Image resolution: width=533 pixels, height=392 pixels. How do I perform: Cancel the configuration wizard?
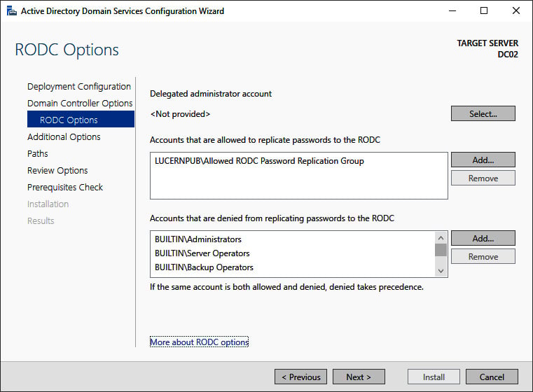[x=492, y=377]
